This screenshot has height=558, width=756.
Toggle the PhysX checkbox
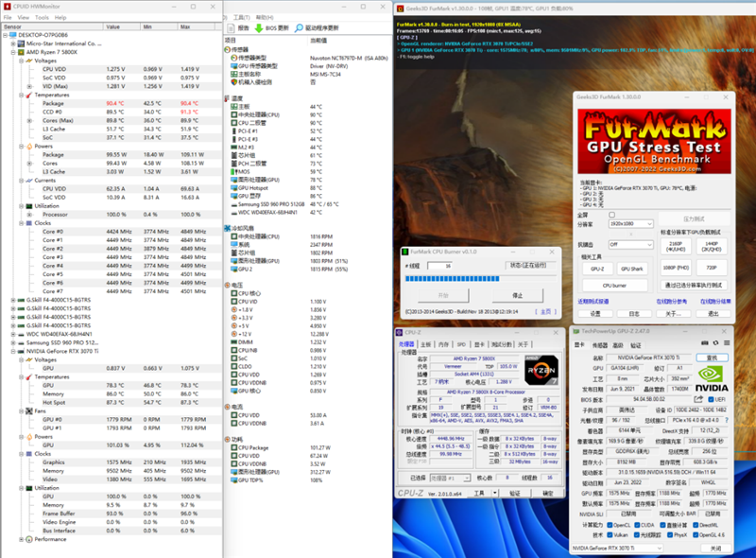[670, 535]
